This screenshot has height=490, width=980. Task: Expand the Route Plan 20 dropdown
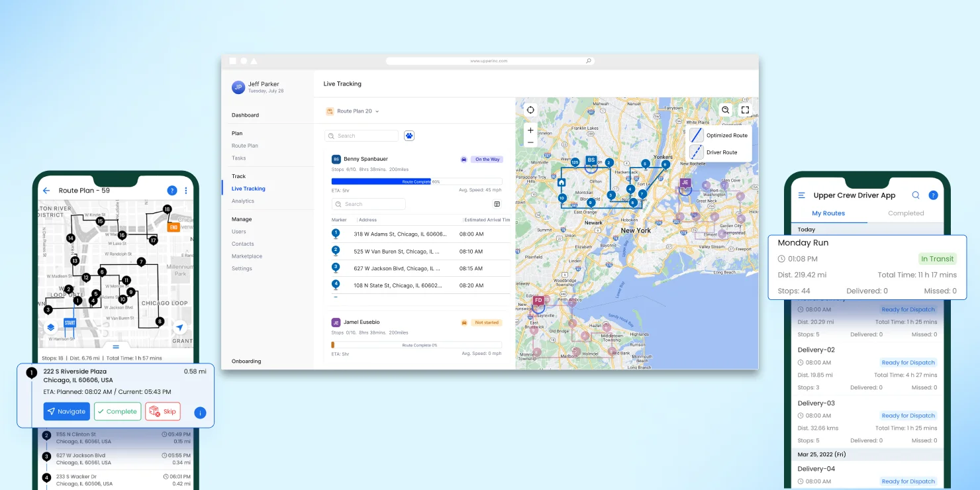tap(354, 111)
